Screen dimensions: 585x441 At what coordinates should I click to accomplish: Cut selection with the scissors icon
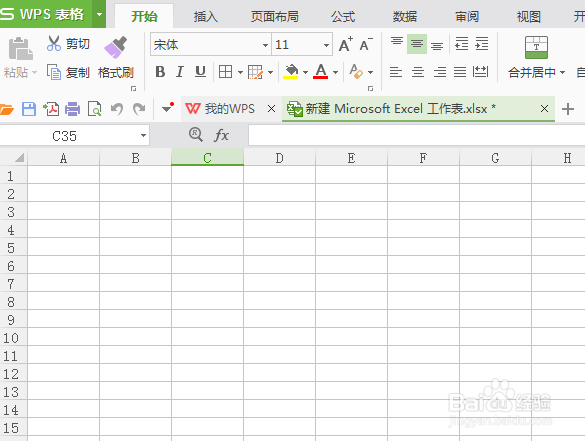[54, 44]
